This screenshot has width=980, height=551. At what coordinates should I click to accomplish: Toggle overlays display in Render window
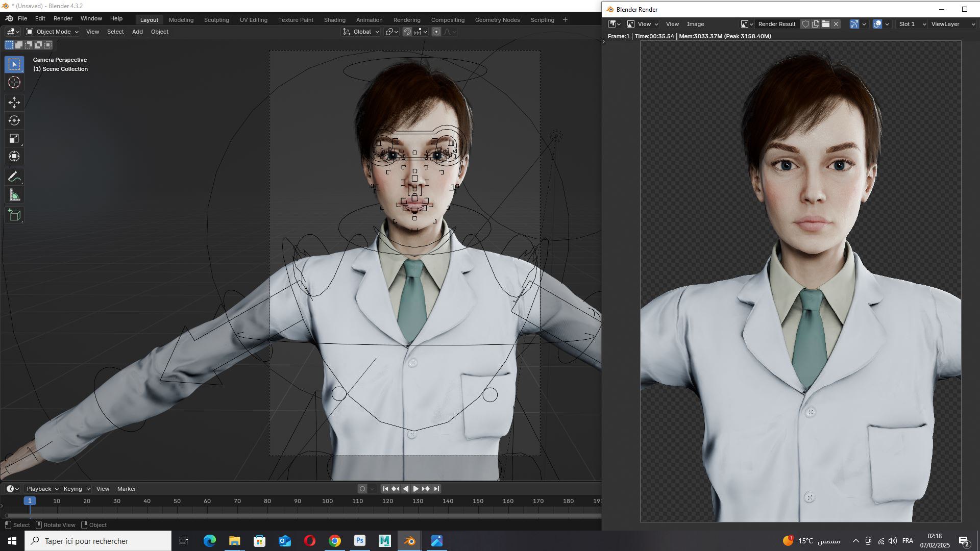tap(877, 24)
